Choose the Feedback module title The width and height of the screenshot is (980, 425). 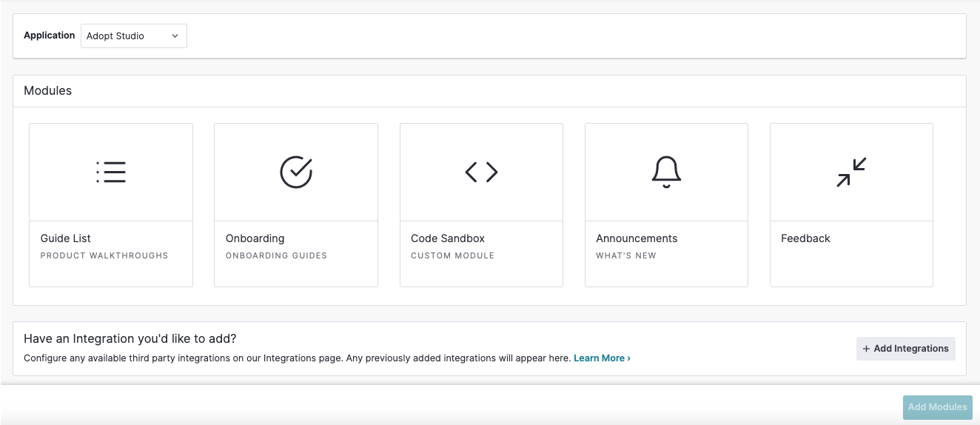[805, 238]
